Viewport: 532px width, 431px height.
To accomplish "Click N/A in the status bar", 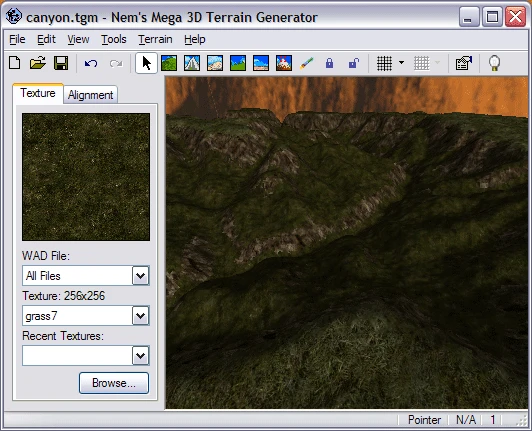I will pos(466,420).
